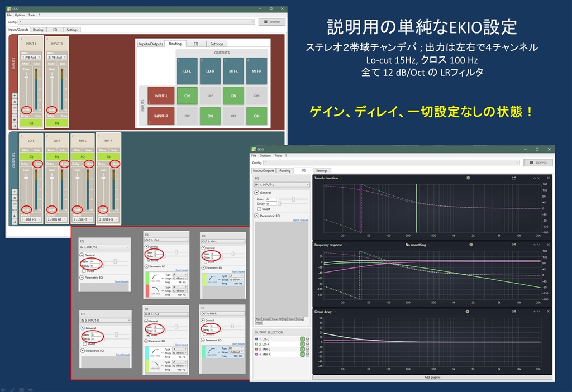Toggle D display button for 1: LO-L
This screenshot has width=572, height=392.
coord(302,339)
